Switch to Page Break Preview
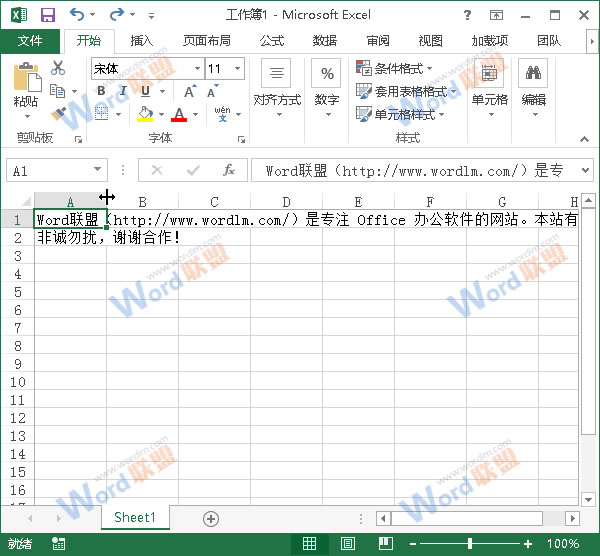 (385, 543)
